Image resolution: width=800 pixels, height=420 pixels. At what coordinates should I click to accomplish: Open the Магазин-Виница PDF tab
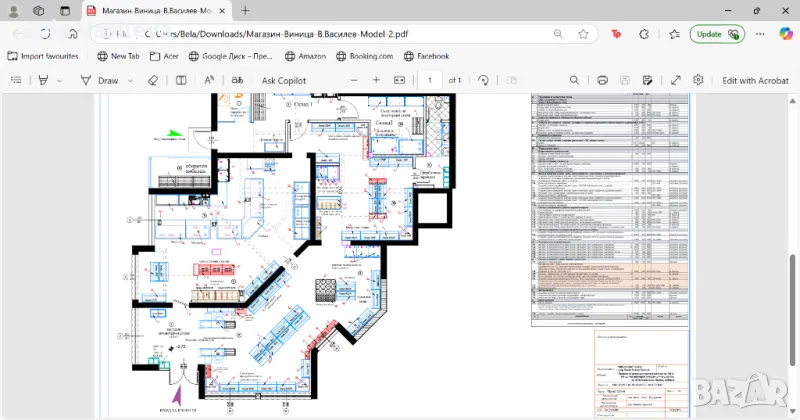(x=160, y=10)
